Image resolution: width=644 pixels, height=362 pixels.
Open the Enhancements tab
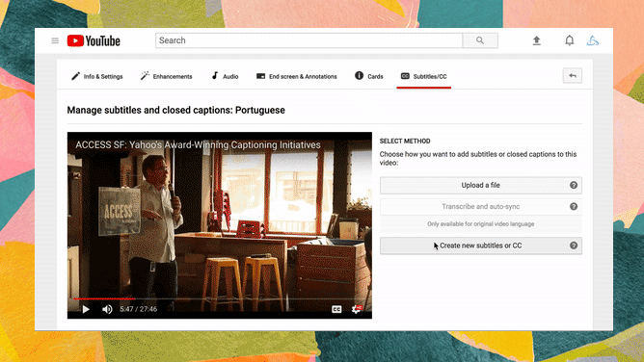click(166, 76)
